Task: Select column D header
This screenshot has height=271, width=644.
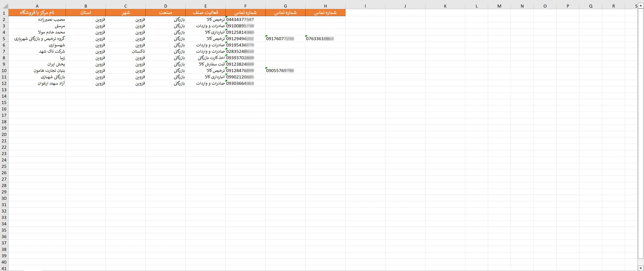Action: [x=165, y=6]
